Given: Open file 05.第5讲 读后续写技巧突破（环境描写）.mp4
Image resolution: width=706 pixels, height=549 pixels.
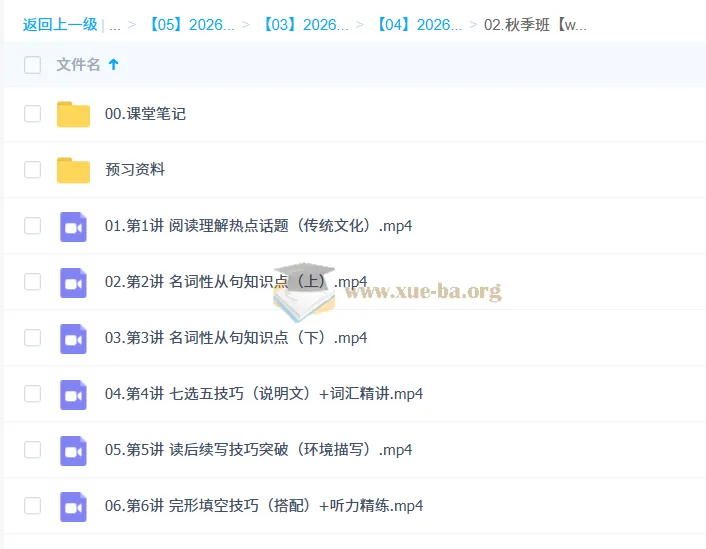Looking at the screenshot, I should (x=258, y=449).
